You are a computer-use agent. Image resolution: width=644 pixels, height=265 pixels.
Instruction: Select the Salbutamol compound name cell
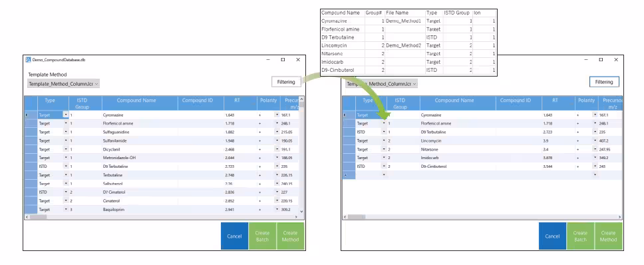click(x=140, y=184)
